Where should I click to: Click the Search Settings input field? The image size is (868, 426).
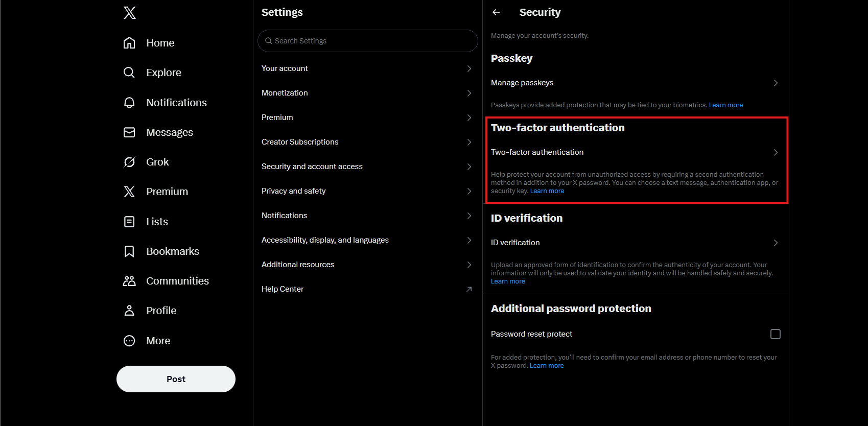pos(367,41)
